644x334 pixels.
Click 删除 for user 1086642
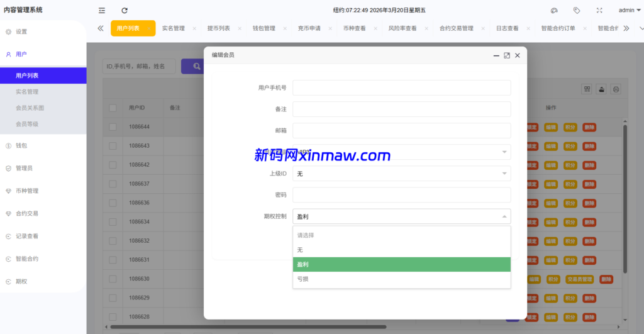(x=589, y=165)
